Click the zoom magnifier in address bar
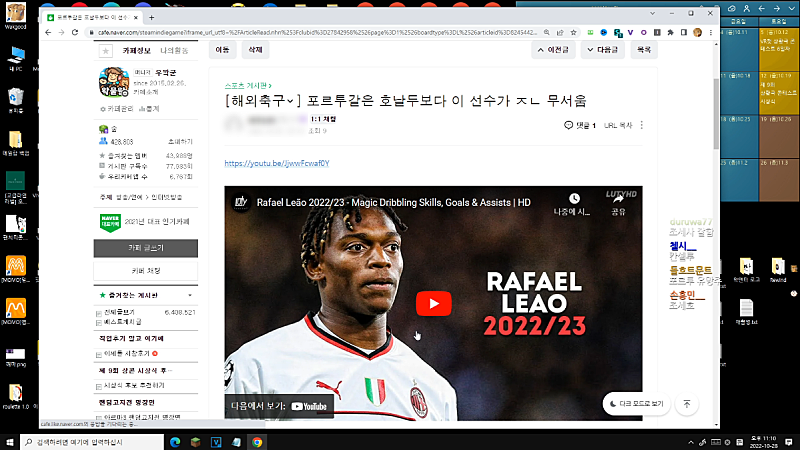The height and width of the screenshot is (450, 800). pyautogui.click(x=546, y=32)
